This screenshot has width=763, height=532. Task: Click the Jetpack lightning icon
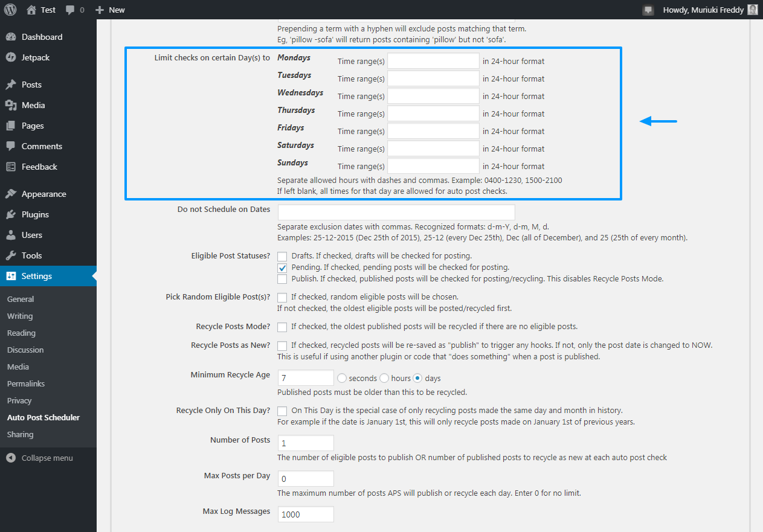[11, 57]
